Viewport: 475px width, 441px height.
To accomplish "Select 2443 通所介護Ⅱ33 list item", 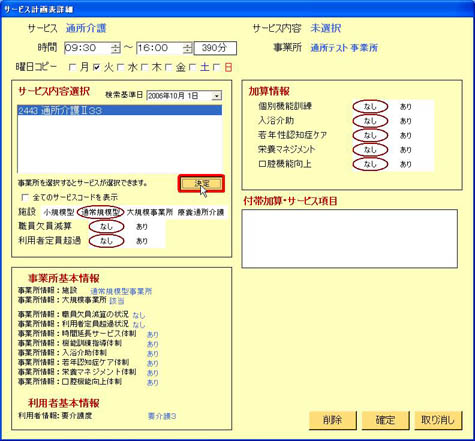I will (120, 110).
